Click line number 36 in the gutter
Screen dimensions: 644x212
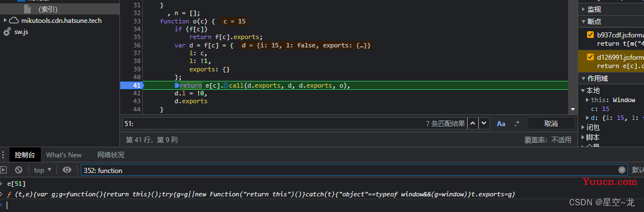137,45
